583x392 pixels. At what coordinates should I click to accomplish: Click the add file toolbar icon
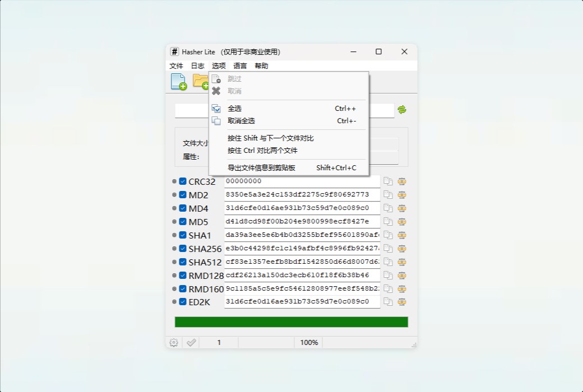(178, 81)
